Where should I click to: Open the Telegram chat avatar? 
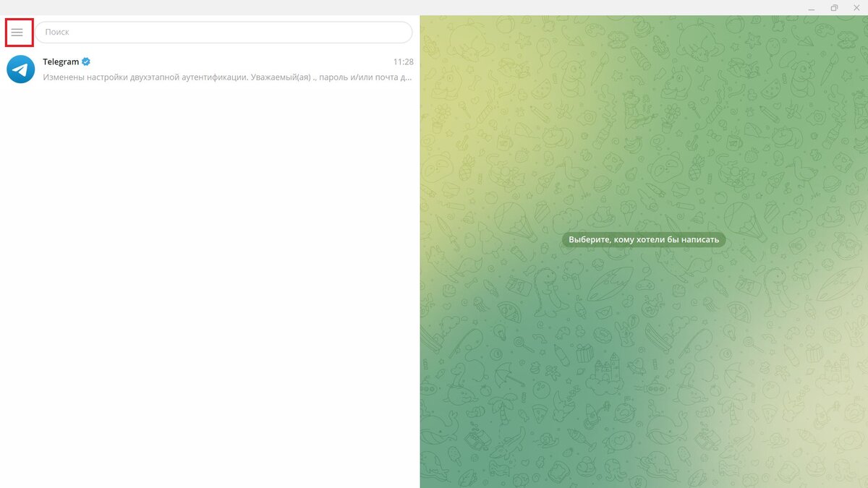click(x=21, y=69)
